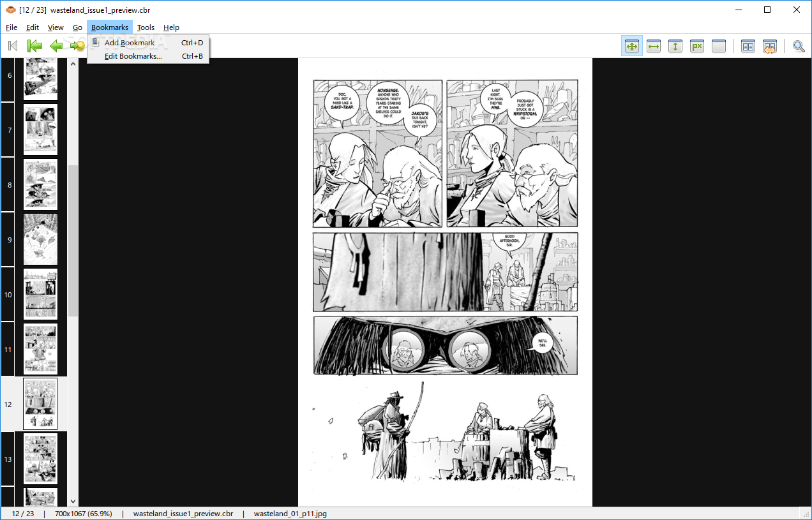Open page 11 thumbnail
Viewport: 812px width, 520px height.
click(40, 349)
